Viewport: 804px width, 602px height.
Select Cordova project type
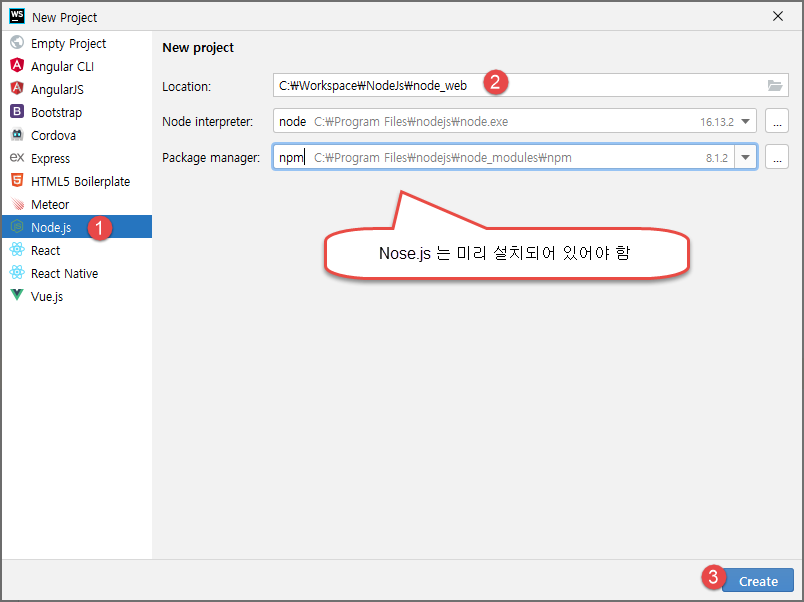click(77, 135)
